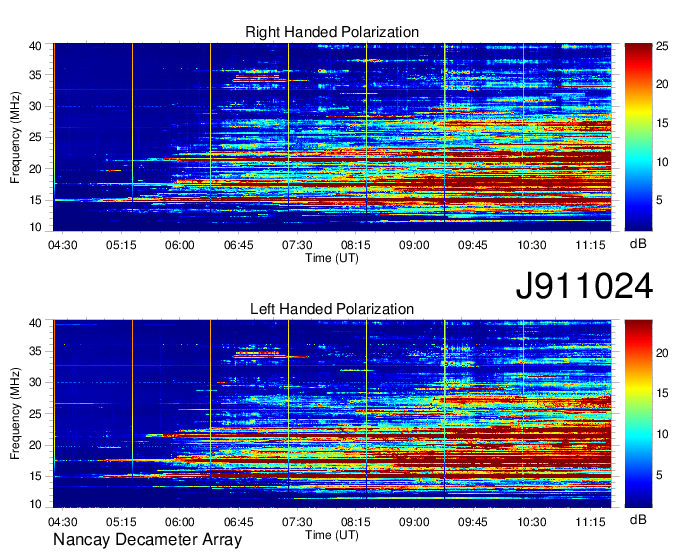Click the 20 dB mark on Right Handed colorbar
The image size is (680, 552).
(662, 84)
